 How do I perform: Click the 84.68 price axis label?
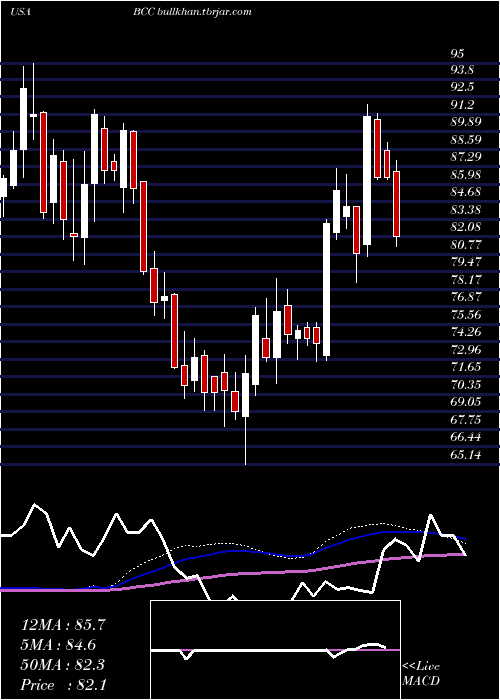click(465, 192)
